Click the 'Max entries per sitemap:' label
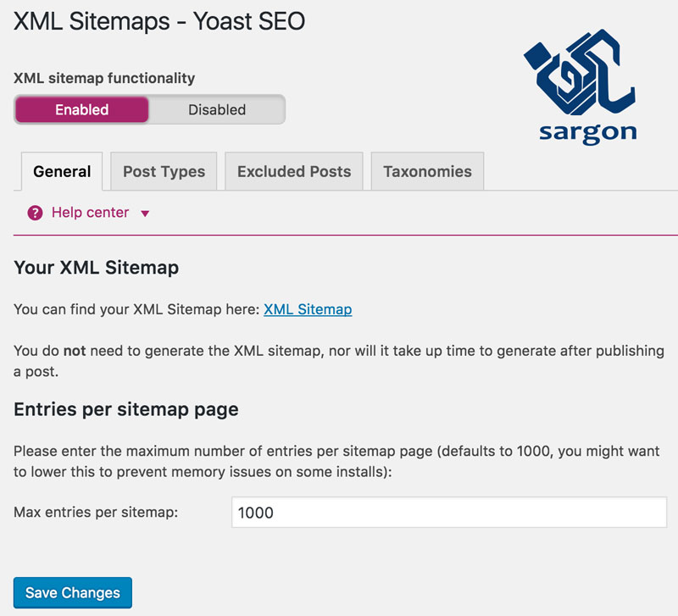This screenshot has height=616, width=678. (x=96, y=513)
